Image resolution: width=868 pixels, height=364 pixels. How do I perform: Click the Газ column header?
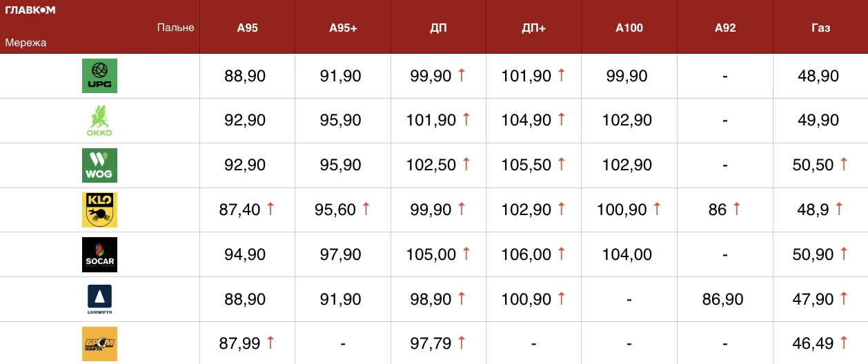tap(821, 28)
